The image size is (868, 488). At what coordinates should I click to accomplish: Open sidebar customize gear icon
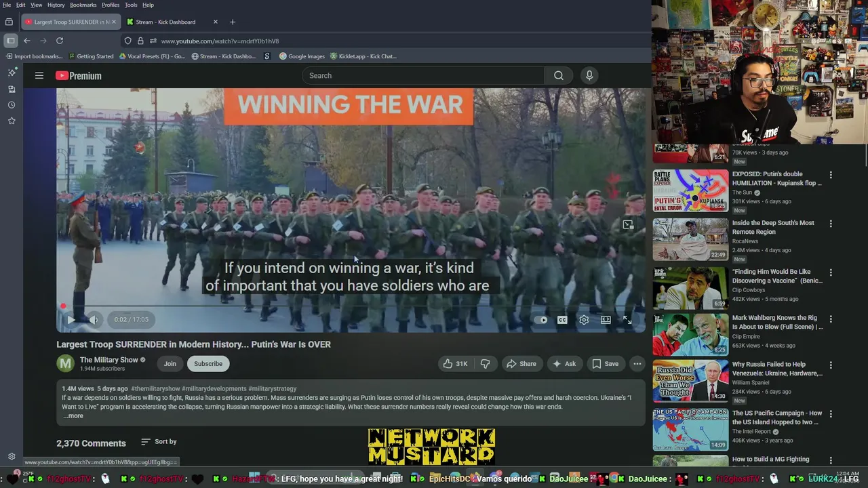(x=12, y=457)
